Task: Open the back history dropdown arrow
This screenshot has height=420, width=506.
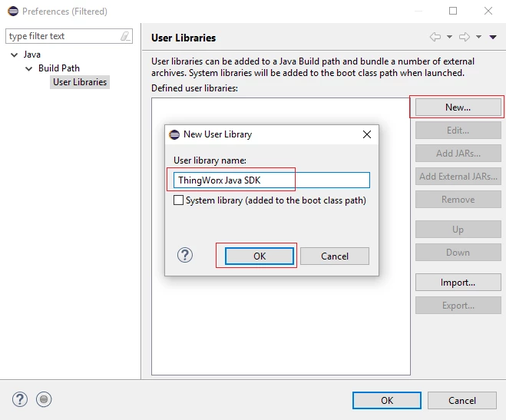Action: (x=449, y=37)
